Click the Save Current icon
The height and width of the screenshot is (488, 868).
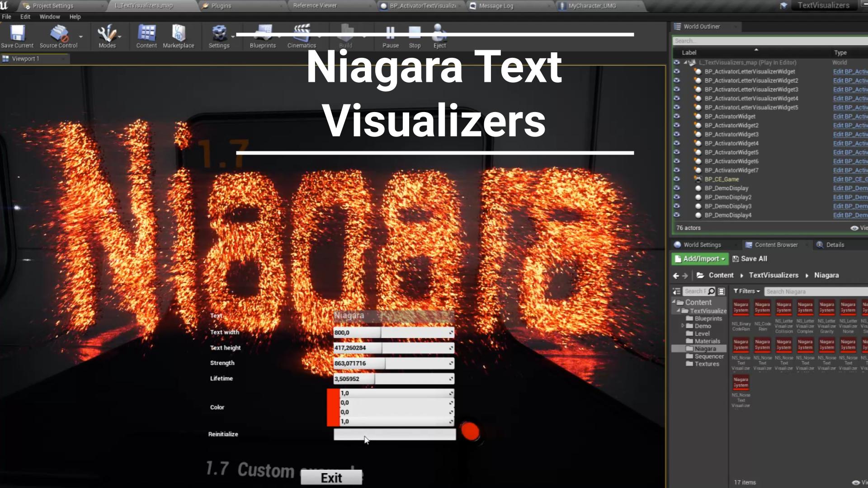point(17,33)
